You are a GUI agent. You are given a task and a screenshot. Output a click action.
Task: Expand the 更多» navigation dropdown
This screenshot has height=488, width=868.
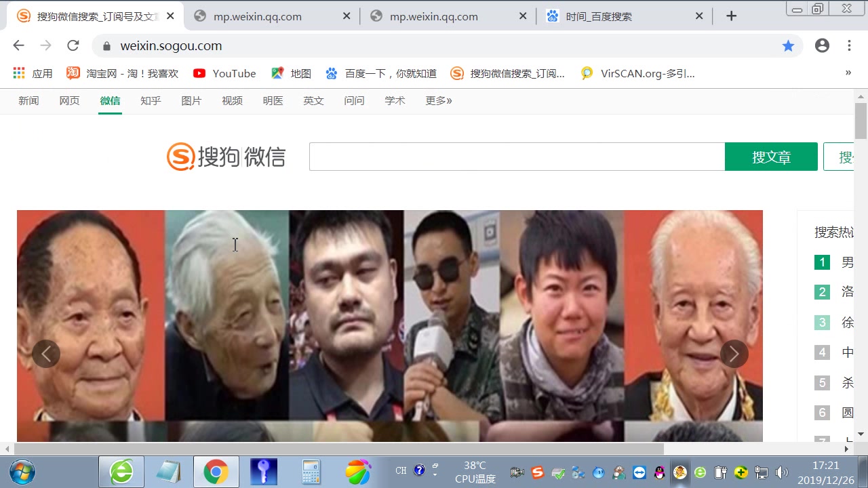tap(437, 100)
